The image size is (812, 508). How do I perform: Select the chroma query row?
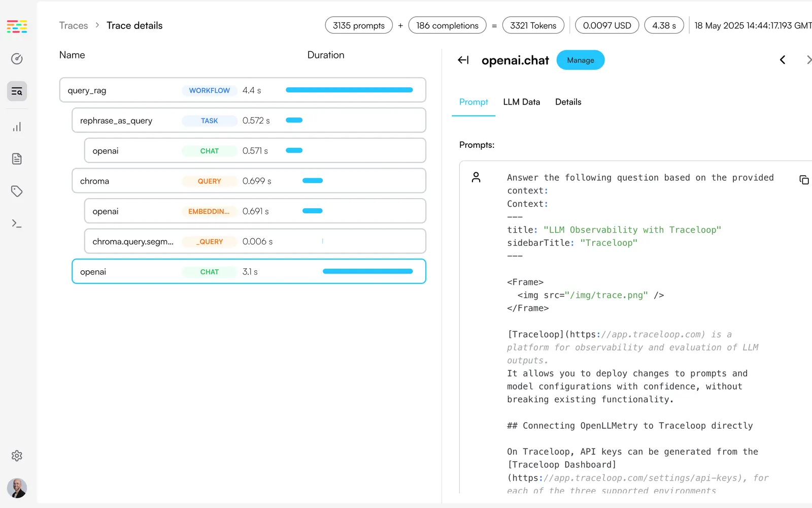pos(249,181)
